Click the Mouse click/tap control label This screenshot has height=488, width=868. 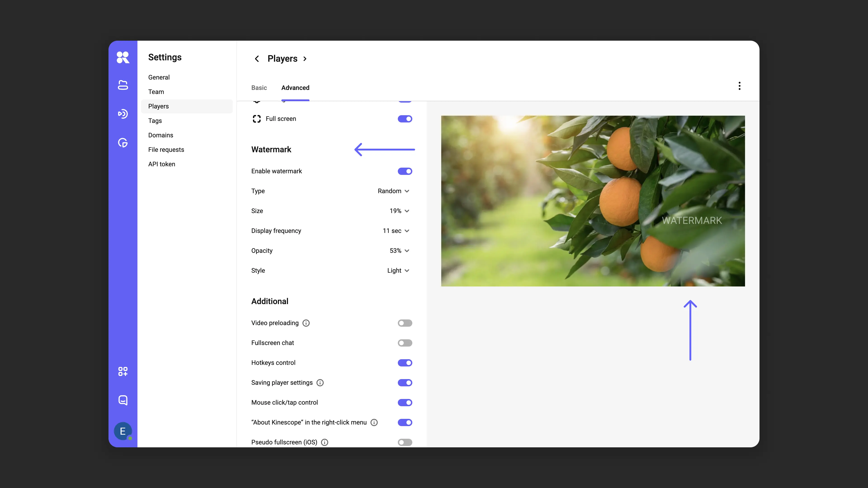tap(284, 402)
